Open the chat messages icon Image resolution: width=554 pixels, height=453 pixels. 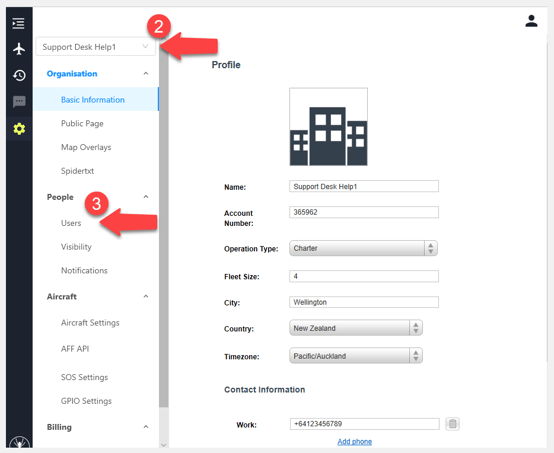19,102
